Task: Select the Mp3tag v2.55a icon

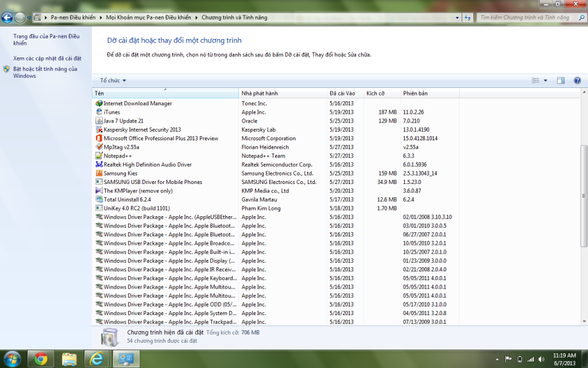Action: [99, 147]
